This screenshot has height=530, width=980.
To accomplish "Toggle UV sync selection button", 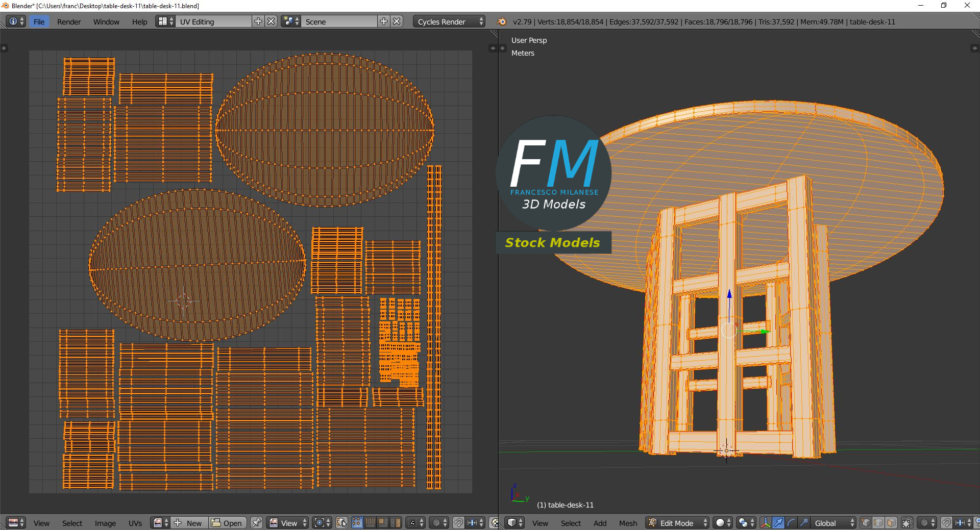I will (x=342, y=523).
